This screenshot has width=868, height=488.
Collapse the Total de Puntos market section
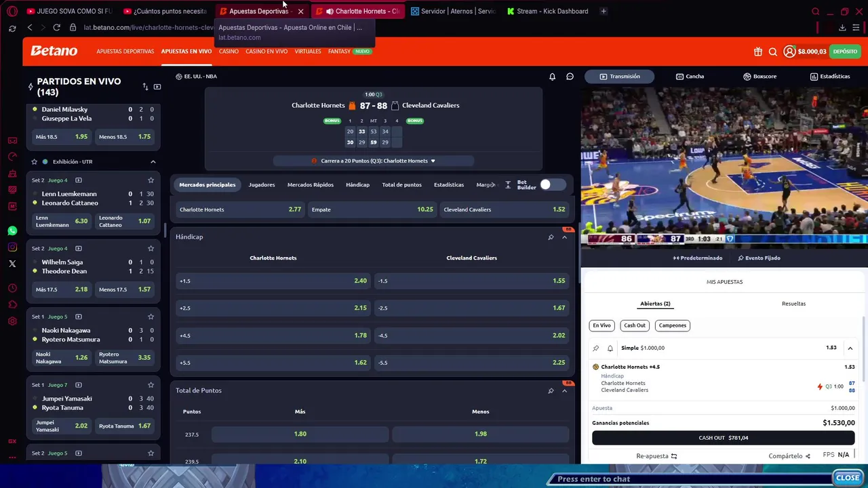point(564,390)
